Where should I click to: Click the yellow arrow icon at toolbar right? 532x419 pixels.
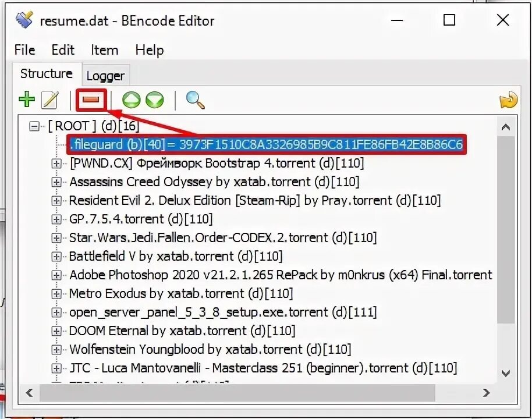[x=508, y=101]
